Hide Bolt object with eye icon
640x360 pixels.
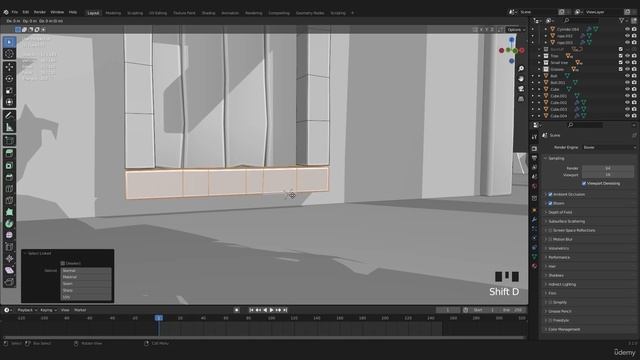coord(627,76)
